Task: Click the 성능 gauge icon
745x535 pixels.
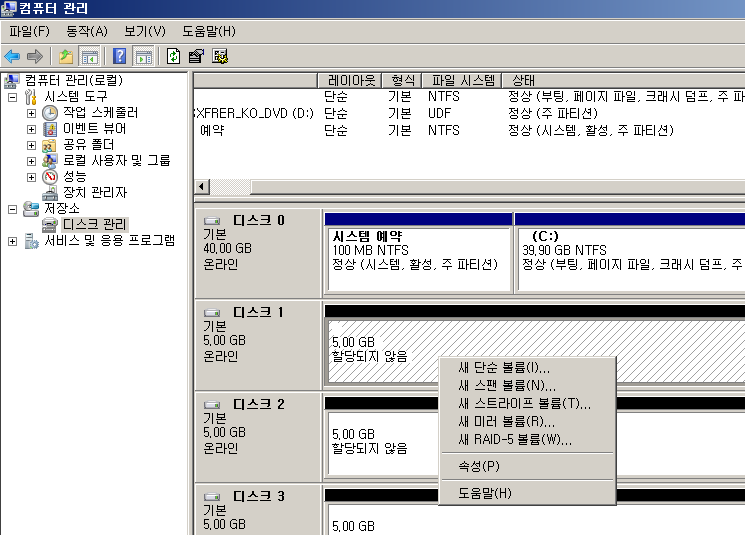Action: [x=50, y=177]
